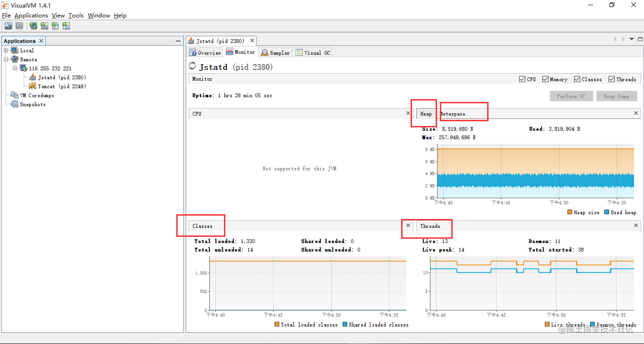Screen dimensions: 644x344
Task: Select Snapshots in the Applications tree
Action: tap(33, 104)
